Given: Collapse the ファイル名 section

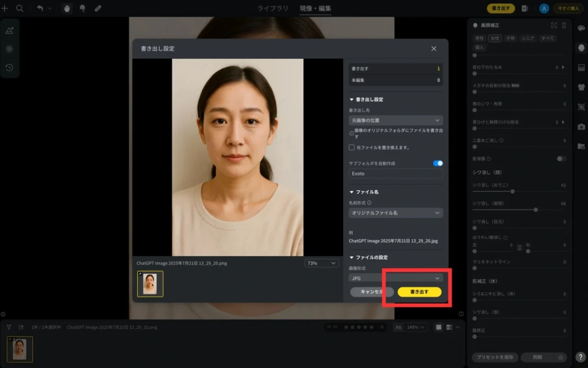Looking at the screenshot, I should click(351, 192).
